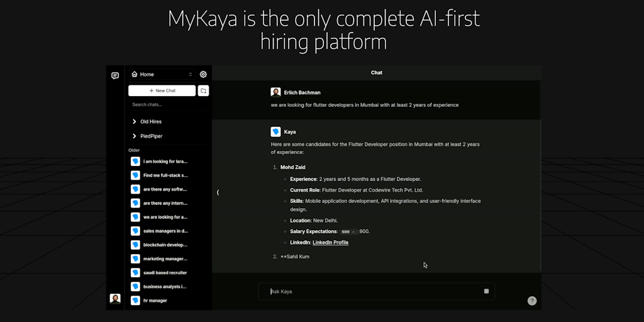Open the Home workspace dropdown
Screen dimensions: 644x322
click(162, 74)
